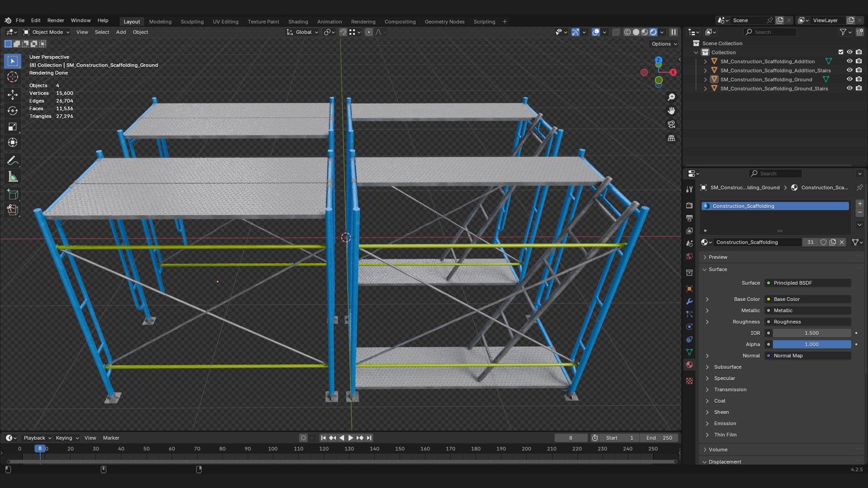The width and height of the screenshot is (868, 488).
Task: Open Global transform orientation dropdown
Action: (302, 32)
